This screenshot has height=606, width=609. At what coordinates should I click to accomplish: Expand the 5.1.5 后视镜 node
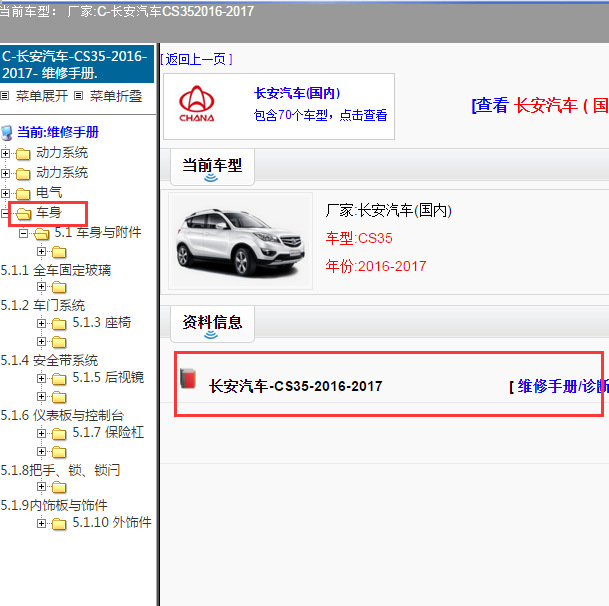tap(42, 378)
